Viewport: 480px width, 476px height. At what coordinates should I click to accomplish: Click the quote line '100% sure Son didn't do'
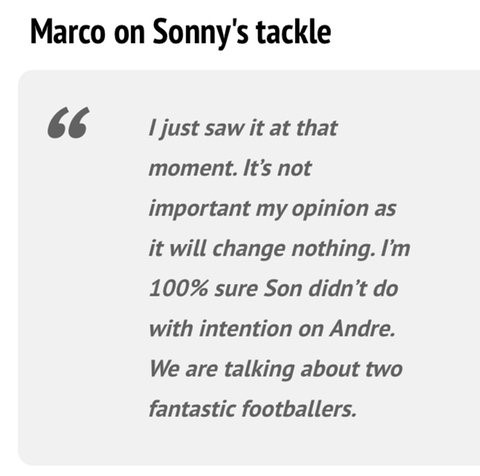click(273, 288)
